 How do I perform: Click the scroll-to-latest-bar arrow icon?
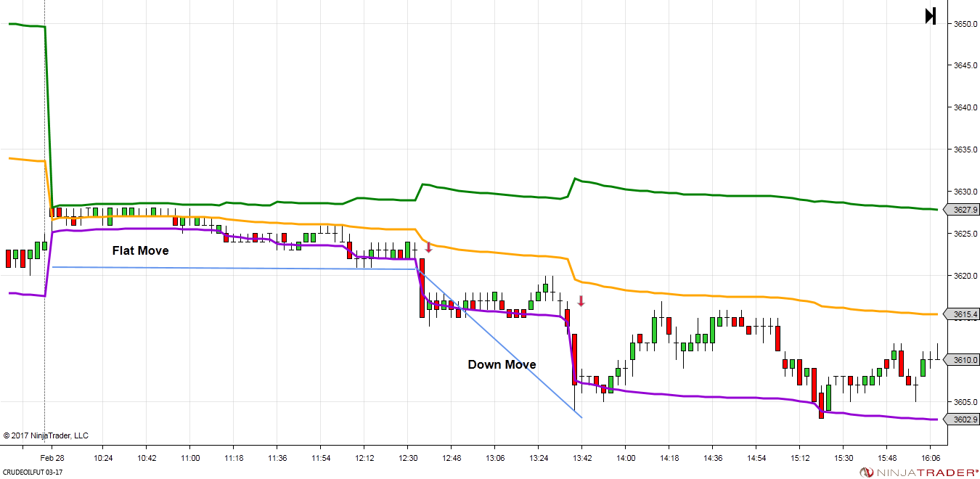[931, 16]
